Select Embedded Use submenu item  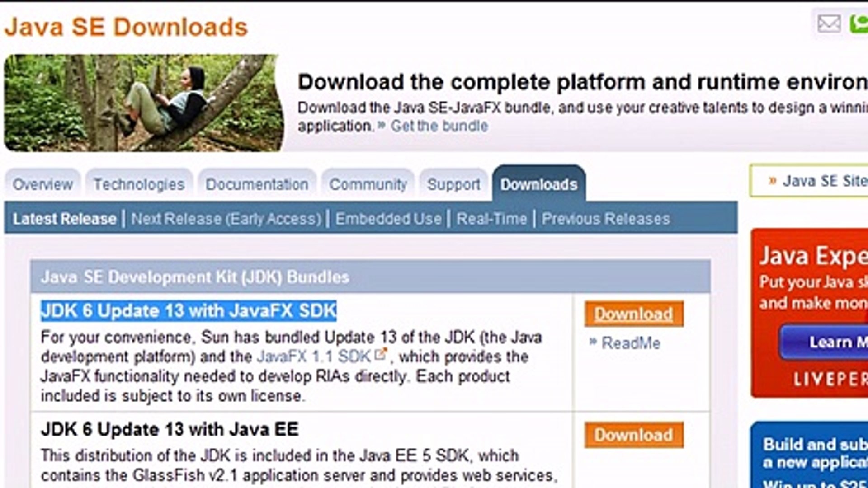388,219
